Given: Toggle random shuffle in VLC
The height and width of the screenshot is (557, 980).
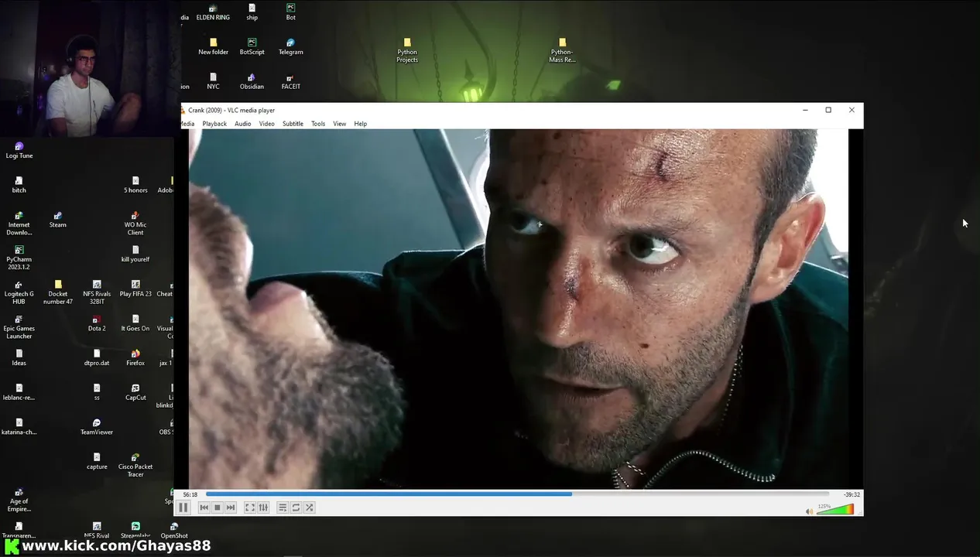Looking at the screenshot, I should 309,507.
